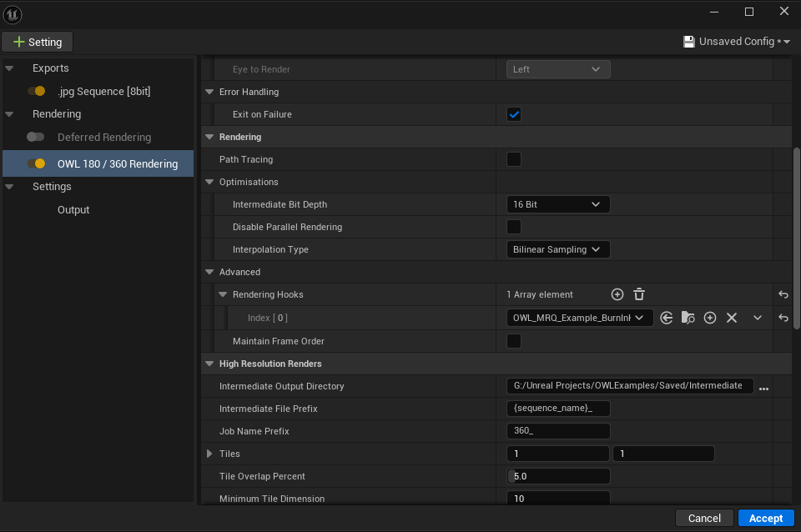
Task: Expand the Tiles property row
Action: tap(210, 454)
